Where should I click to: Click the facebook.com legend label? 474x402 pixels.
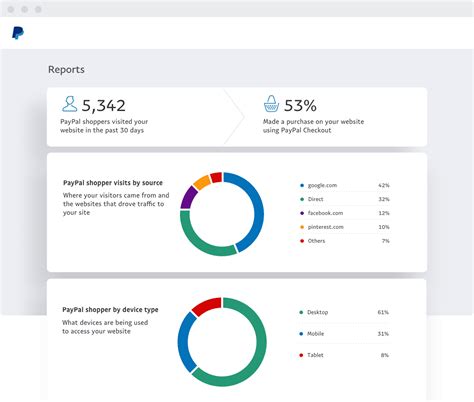(x=325, y=213)
